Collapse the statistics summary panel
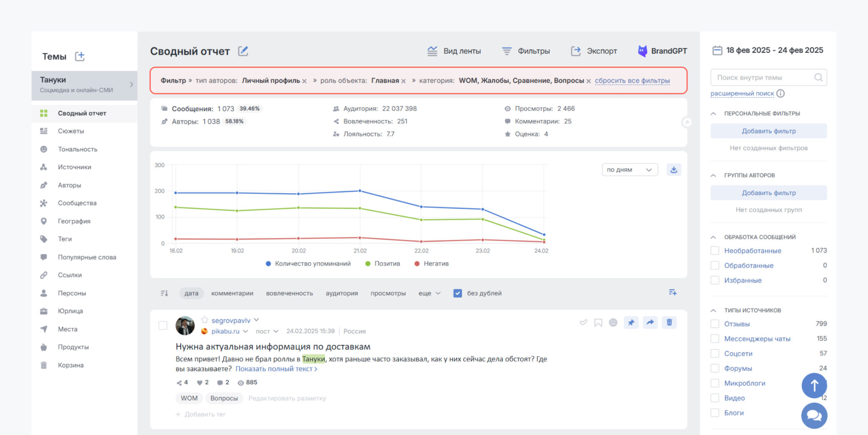 click(687, 122)
